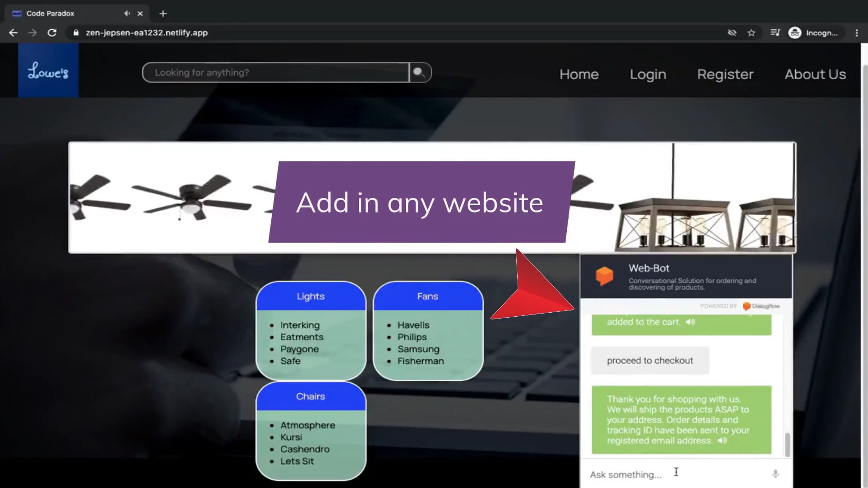Play audio for 'added to the cart' message
The width and height of the screenshot is (868, 488).
[690, 322]
